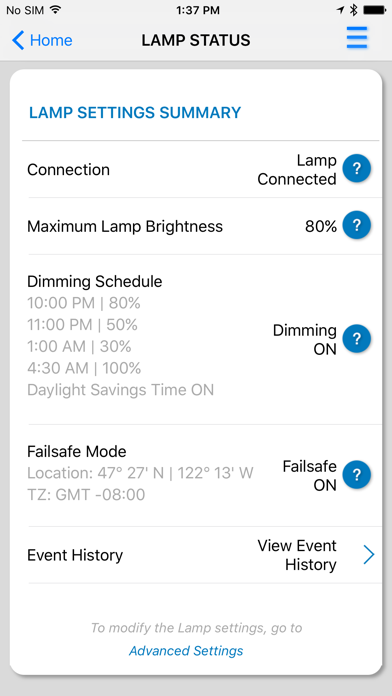Select the View Event History text
Viewport: 392px width, 696px height.
(x=297, y=555)
